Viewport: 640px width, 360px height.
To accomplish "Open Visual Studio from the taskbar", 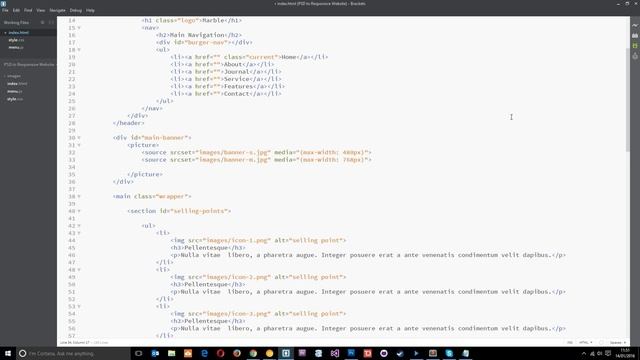I will [x=335, y=353].
